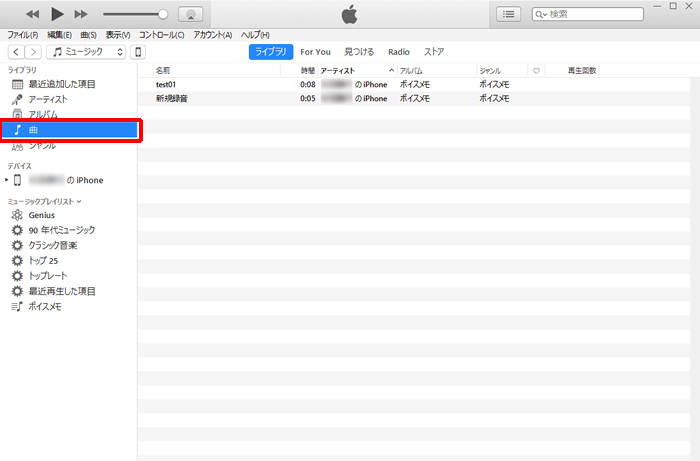Open the 表示(V) menu
The image size is (700, 461).
[x=118, y=35]
